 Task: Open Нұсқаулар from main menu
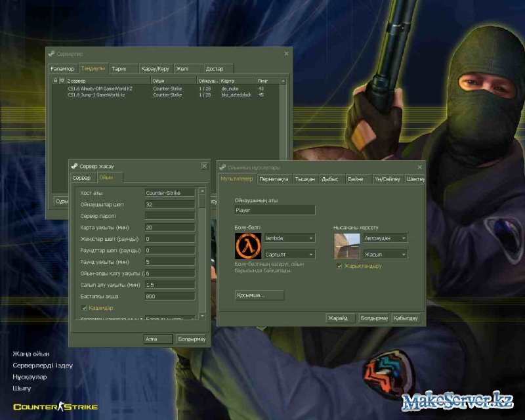30,377
